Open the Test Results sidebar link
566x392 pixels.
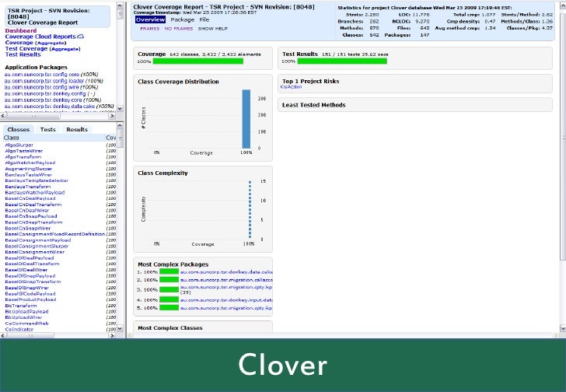point(23,54)
